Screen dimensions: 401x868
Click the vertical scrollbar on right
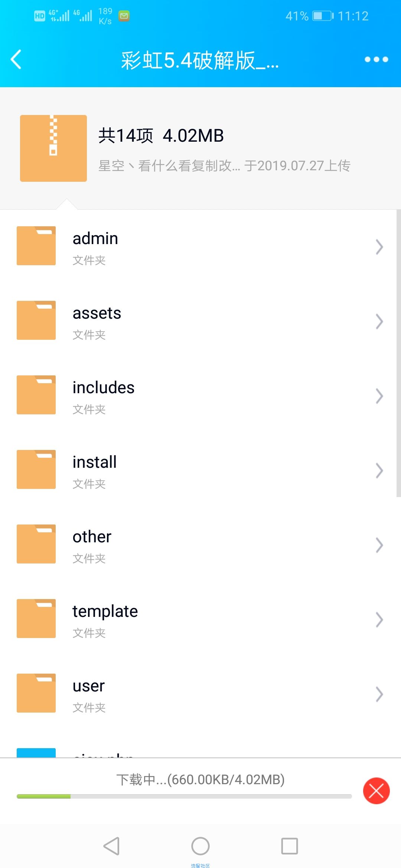click(x=398, y=353)
